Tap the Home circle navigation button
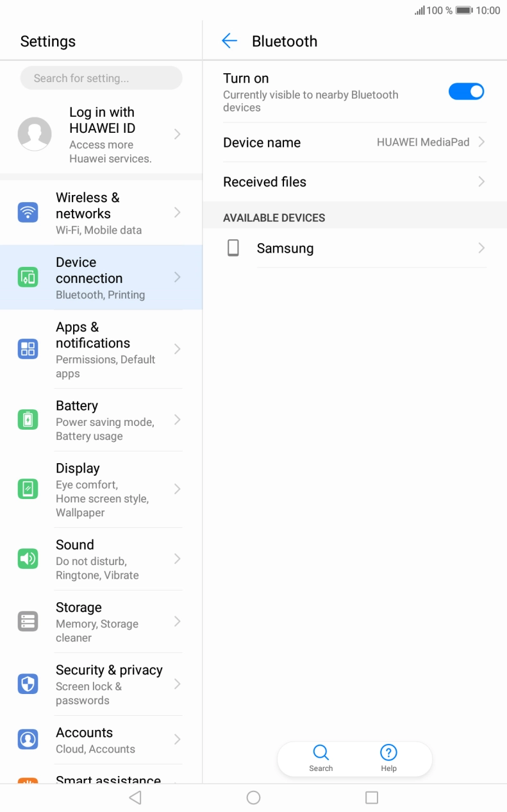The width and height of the screenshot is (507, 812). tap(253, 797)
